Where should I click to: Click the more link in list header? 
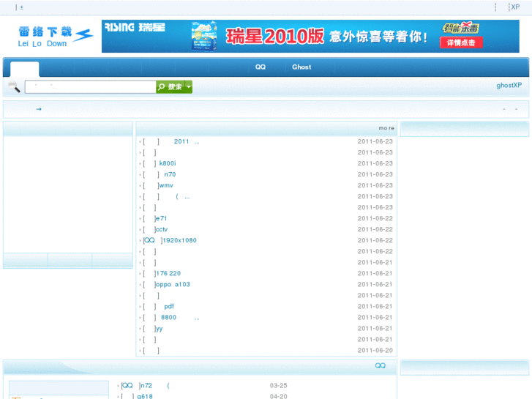386,128
